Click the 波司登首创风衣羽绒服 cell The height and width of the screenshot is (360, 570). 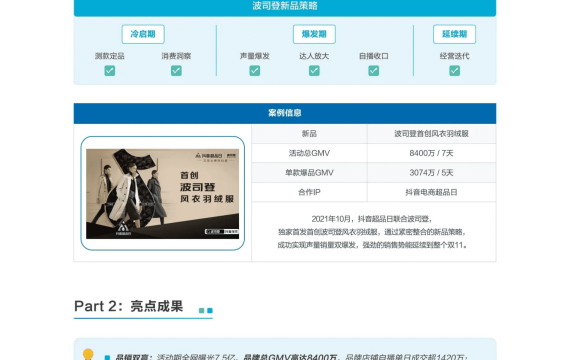(x=431, y=134)
